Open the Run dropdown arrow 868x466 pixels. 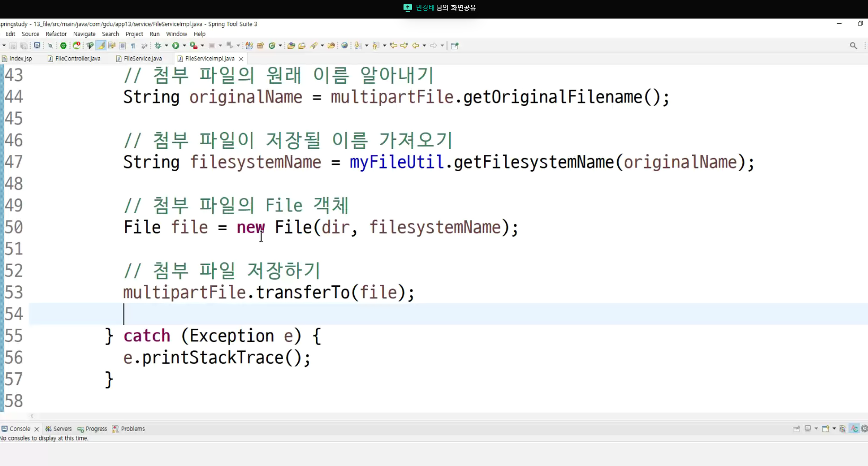pyautogui.click(x=185, y=46)
